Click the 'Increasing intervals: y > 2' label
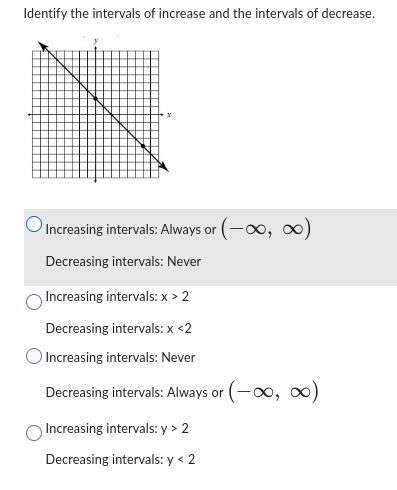 tap(117, 428)
